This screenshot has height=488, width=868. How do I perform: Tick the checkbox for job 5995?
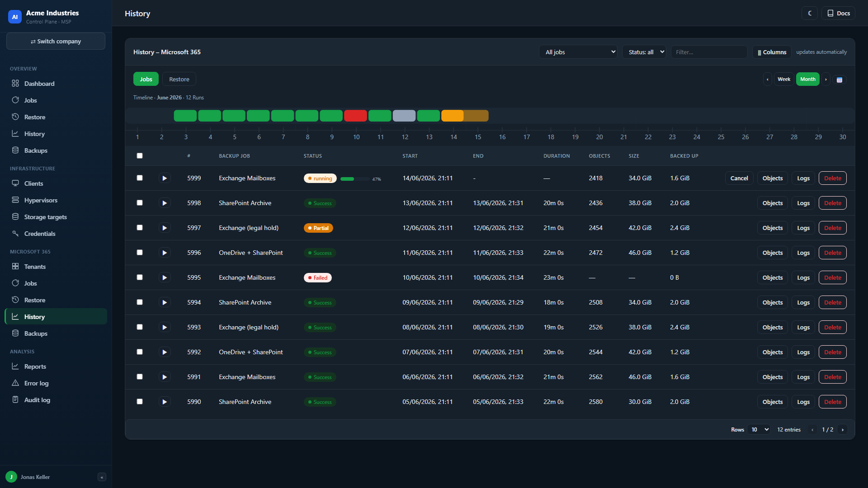pyautogui.click(x=140, y=277)
